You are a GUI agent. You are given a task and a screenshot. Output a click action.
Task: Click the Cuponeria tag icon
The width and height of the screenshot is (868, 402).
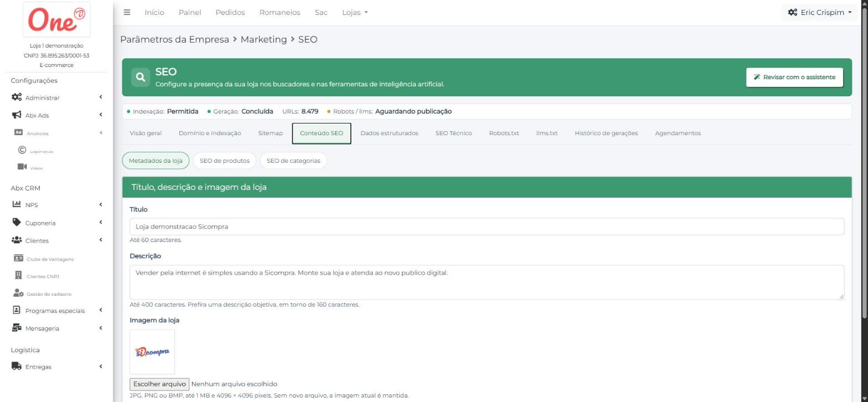coord(17,223)
